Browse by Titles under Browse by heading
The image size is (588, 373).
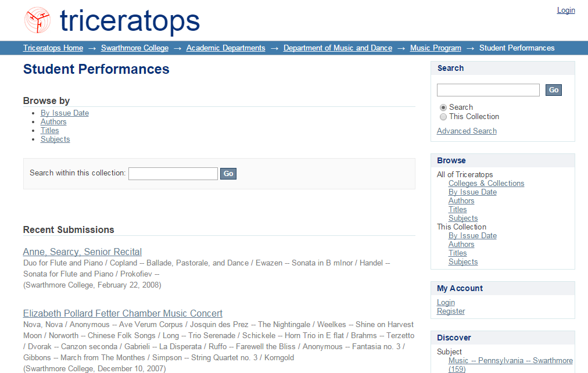pyautogui.click(x=50, y=131)
